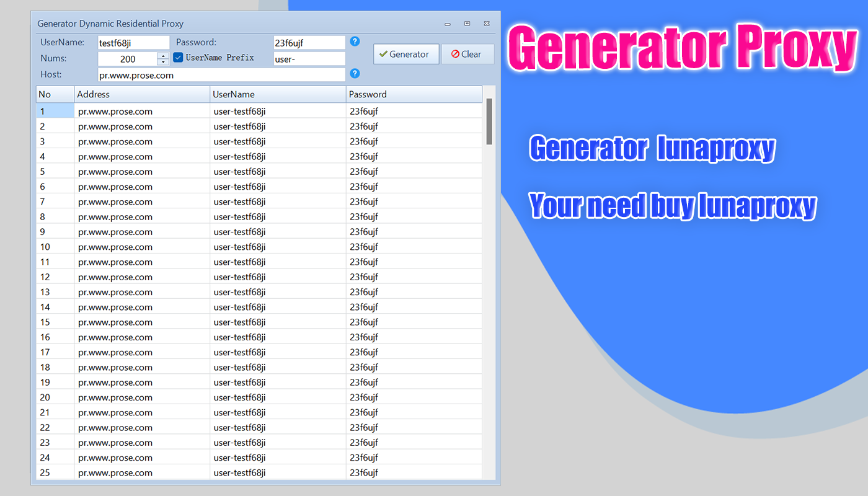Select the Address cell in row 10

[142, 247]
